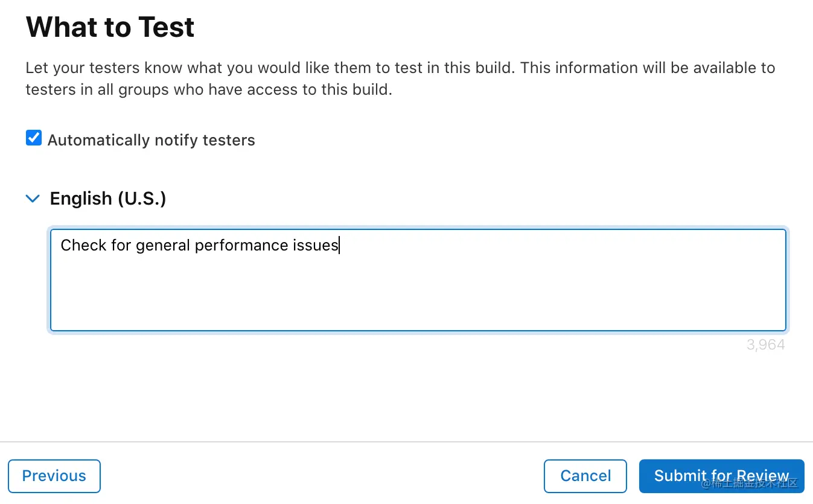The width and height of the screenshot is (813, 504).
Task: Collapse the English (U.S.) chevron arrow
Action: (x=33, y=199)
